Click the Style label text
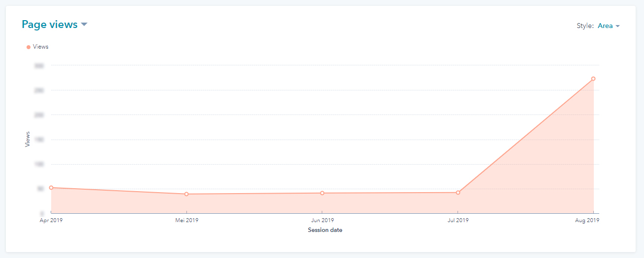644x258 pixels. (585, 26)
